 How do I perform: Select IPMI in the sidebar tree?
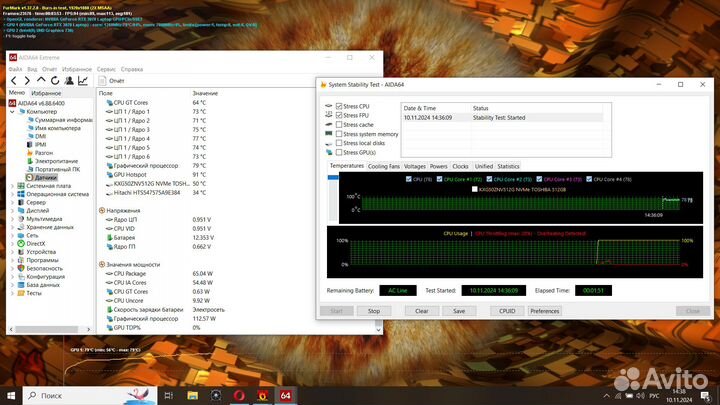(40, 145)
